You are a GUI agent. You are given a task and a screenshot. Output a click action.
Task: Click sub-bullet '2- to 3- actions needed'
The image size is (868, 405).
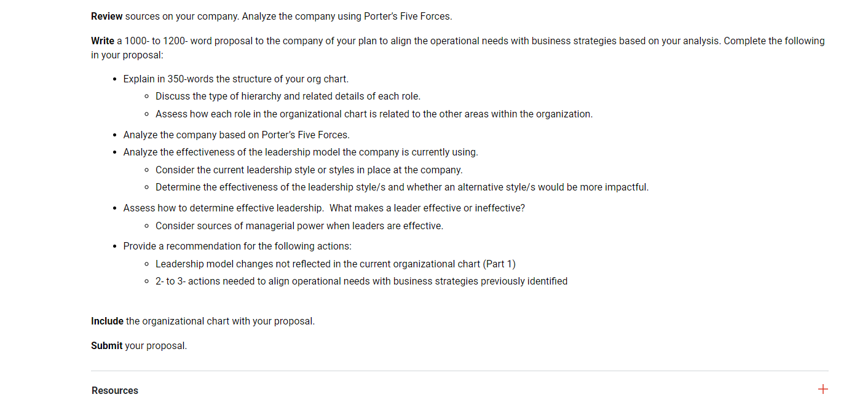tap(361, 281)
